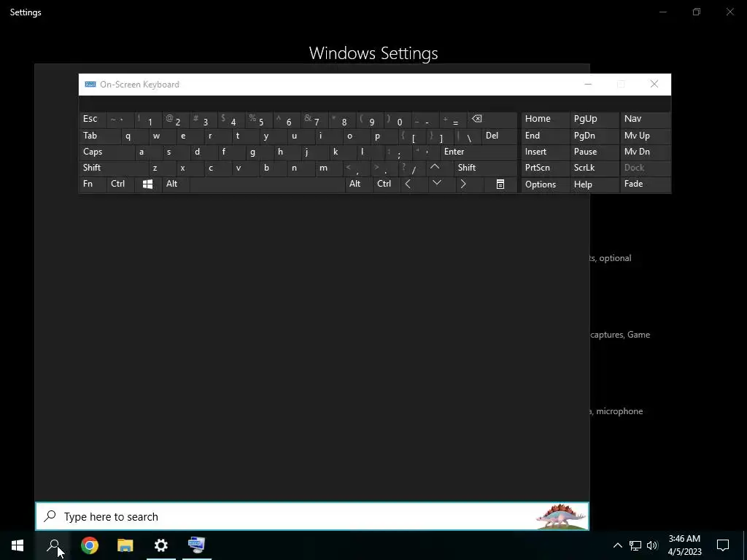Screen dimensions: 747x560
Task: Click the Enter key
Action: [x=479, y=152]
